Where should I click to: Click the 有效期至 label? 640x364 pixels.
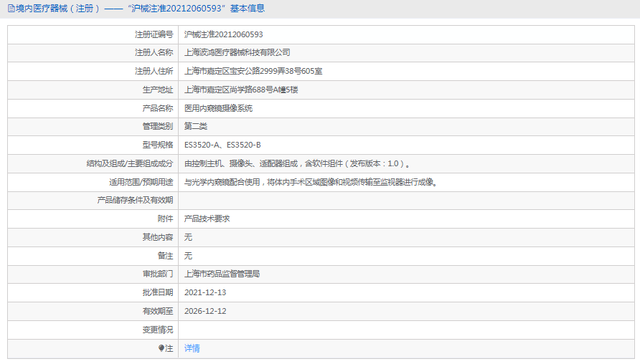pyautogui.click(x=158, y=312)
